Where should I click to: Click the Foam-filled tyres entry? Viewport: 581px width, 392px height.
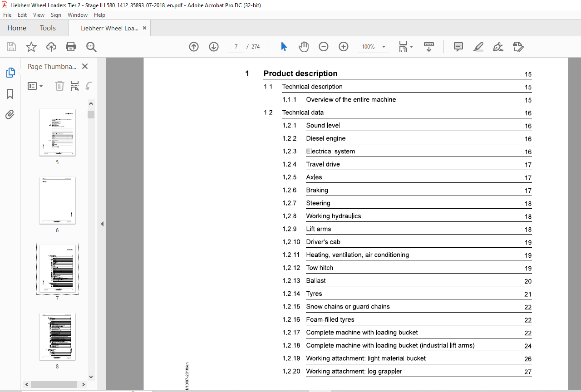point(330,319)
